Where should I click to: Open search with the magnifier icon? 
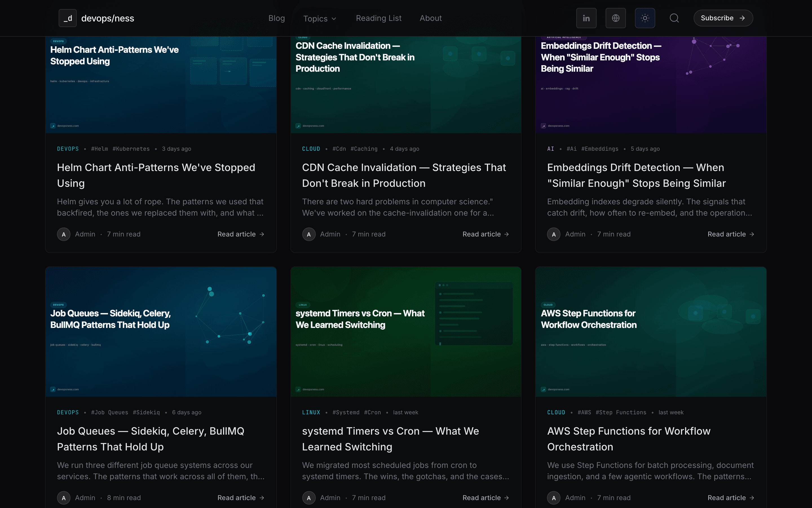click(674, 18)
